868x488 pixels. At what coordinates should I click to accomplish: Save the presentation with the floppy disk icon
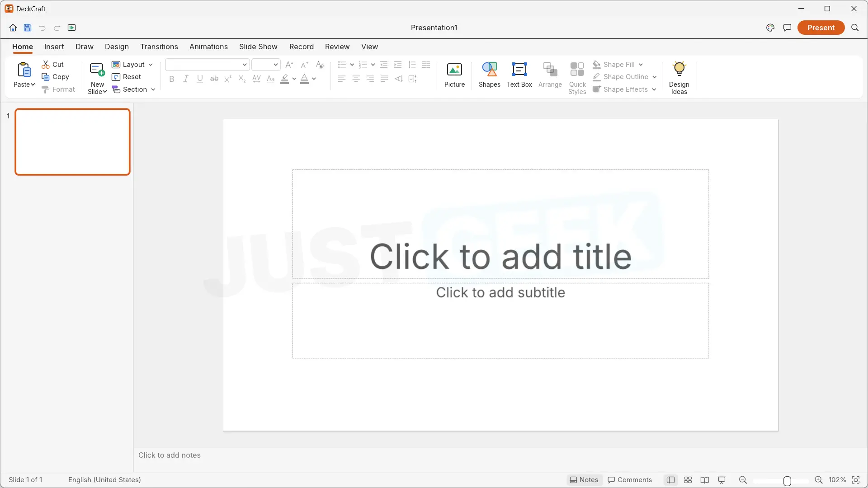pos(28,28)
